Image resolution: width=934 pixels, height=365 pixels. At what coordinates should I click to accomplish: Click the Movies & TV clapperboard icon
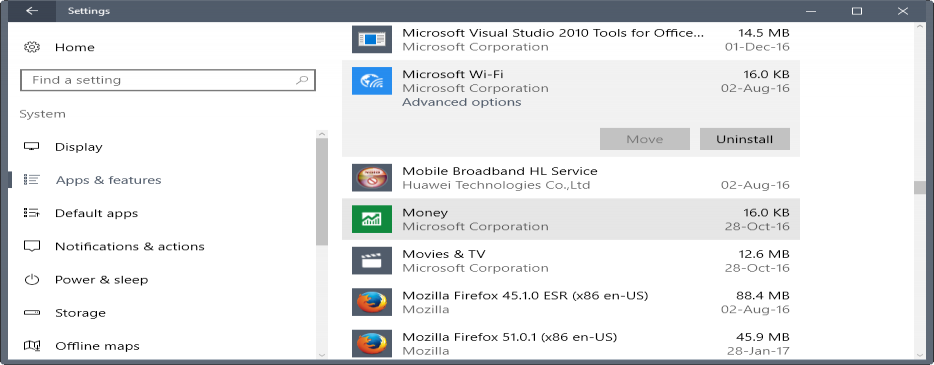click(372, 260)
